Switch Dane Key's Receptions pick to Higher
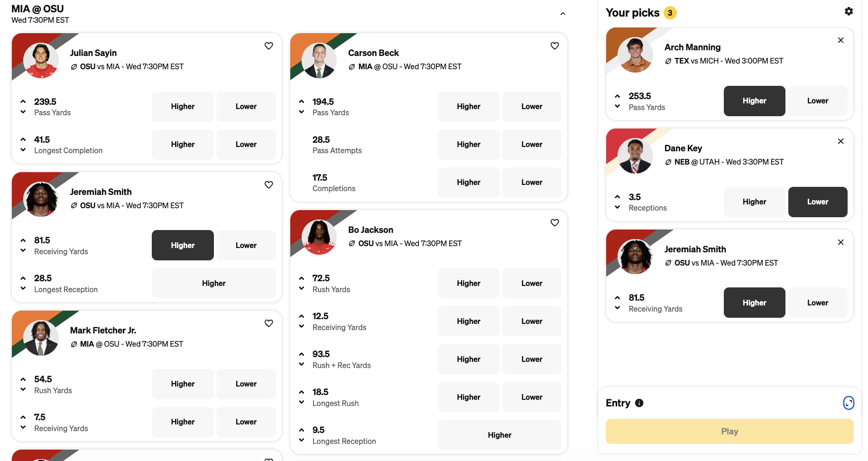 (754, 202)
